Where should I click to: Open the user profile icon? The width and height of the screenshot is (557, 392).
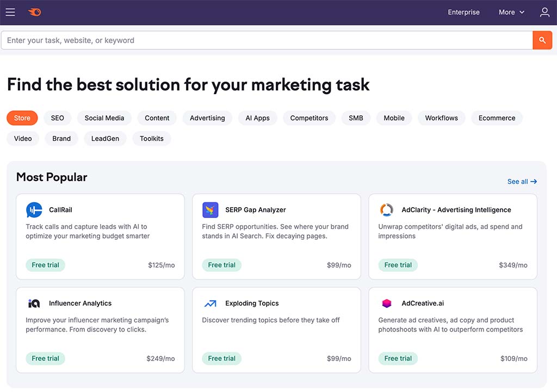544,12
